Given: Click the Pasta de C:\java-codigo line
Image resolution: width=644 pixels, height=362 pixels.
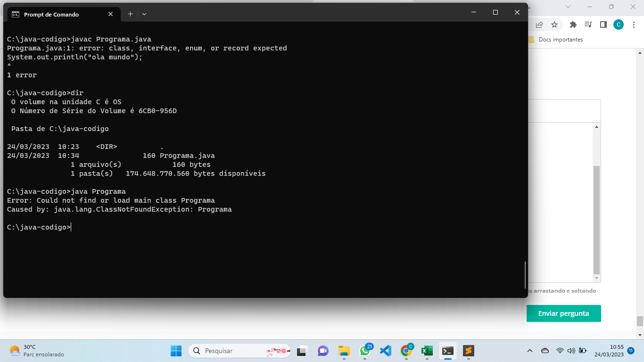Looking at the screenshot, I should coord(60,129).
